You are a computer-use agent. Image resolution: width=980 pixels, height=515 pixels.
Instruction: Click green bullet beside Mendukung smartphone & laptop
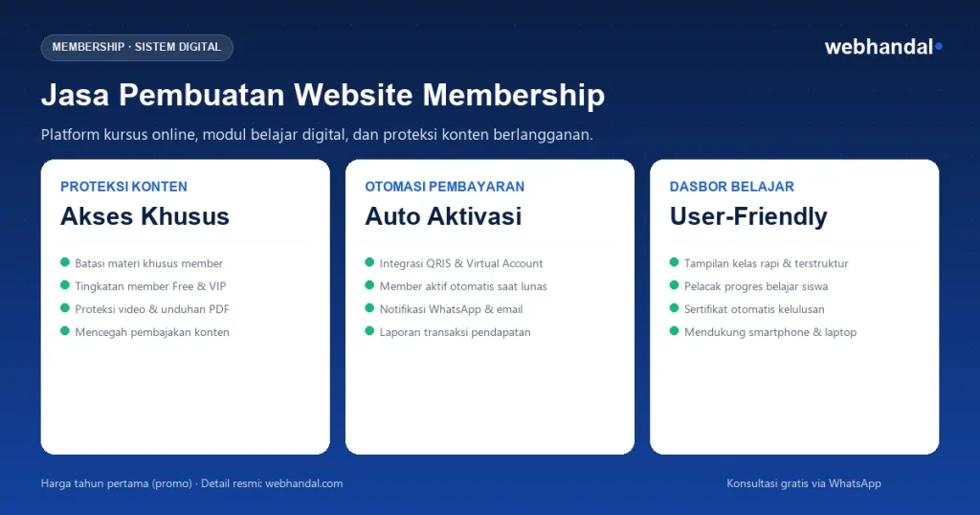[x=674, y=330]
